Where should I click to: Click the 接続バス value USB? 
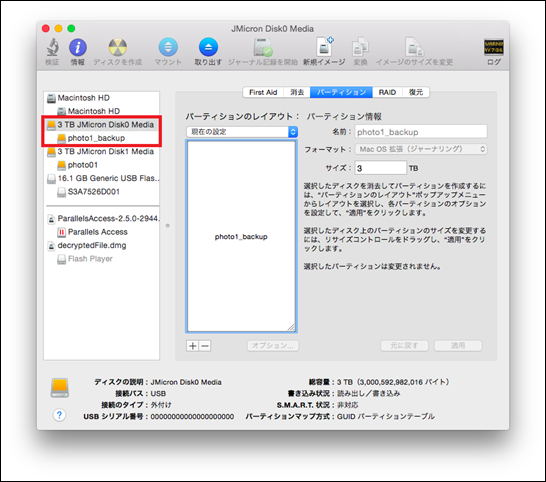158,394
